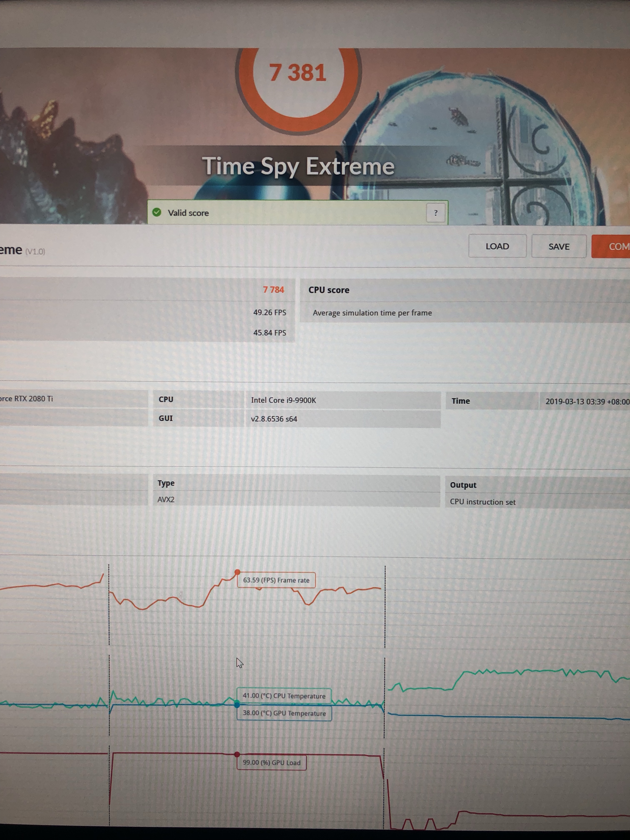Select the Intel Core i9-9900K field
Screen dimensions: 630x840
283,400
